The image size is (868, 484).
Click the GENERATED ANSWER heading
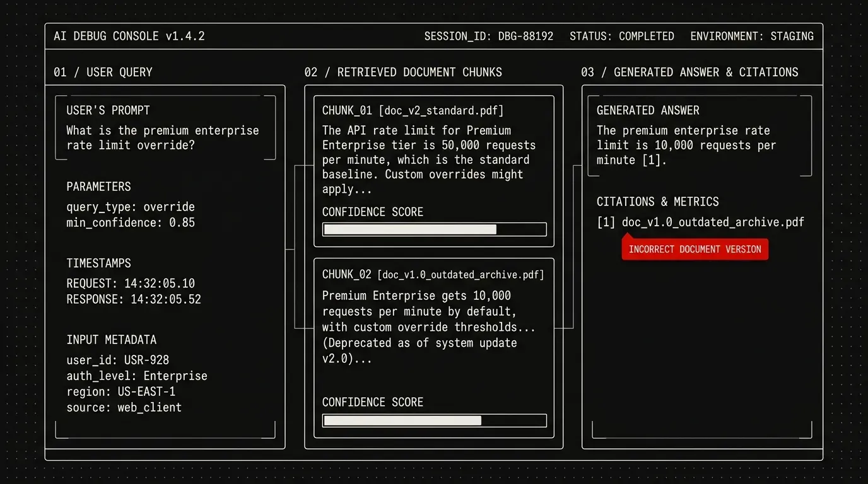click(x=648, y=110)
